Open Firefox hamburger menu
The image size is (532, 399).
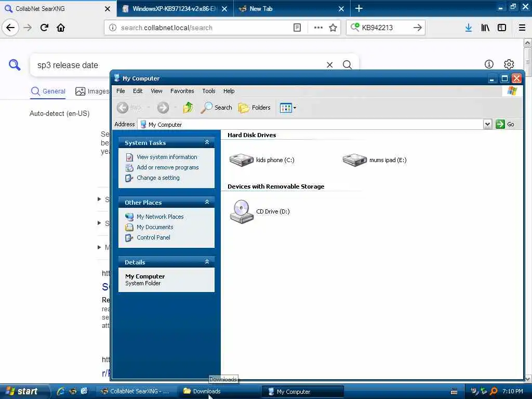coord(522,28)
